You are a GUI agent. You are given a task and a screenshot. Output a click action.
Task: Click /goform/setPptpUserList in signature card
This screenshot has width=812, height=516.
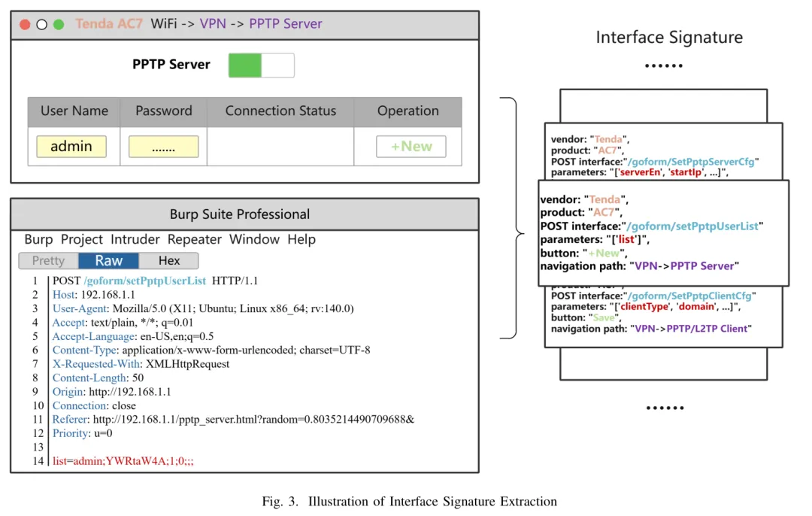coord(692,226)
